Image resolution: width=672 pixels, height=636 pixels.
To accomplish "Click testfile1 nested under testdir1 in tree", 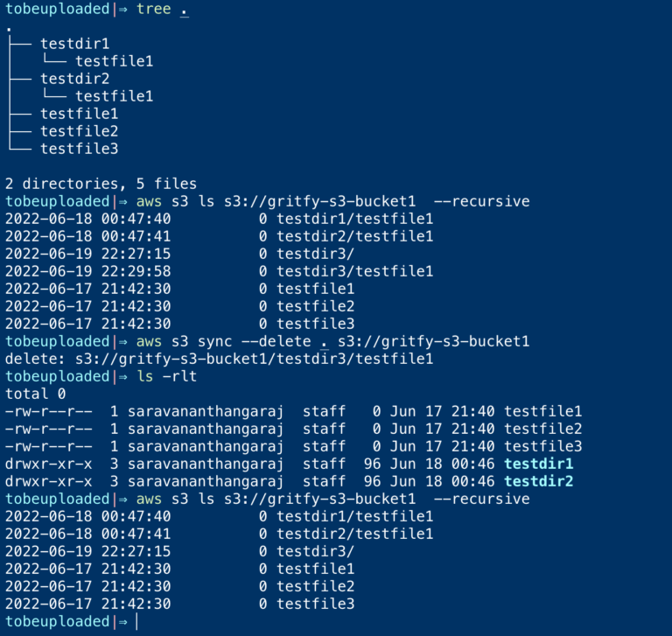I will tap(114, 61).
